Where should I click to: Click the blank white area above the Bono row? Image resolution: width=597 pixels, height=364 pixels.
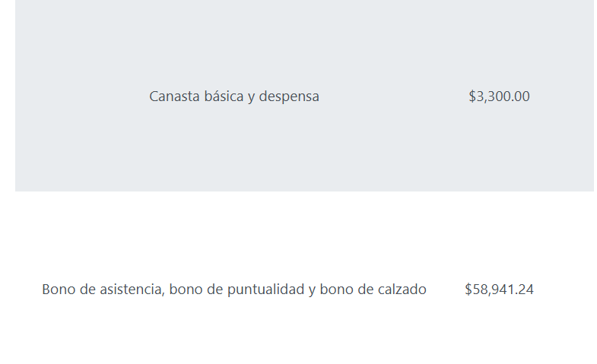click(233, 236)
